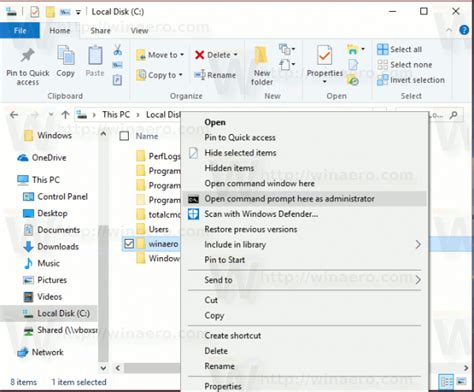Click the Select all icon
474x392 pixels.
coord(382,49)
